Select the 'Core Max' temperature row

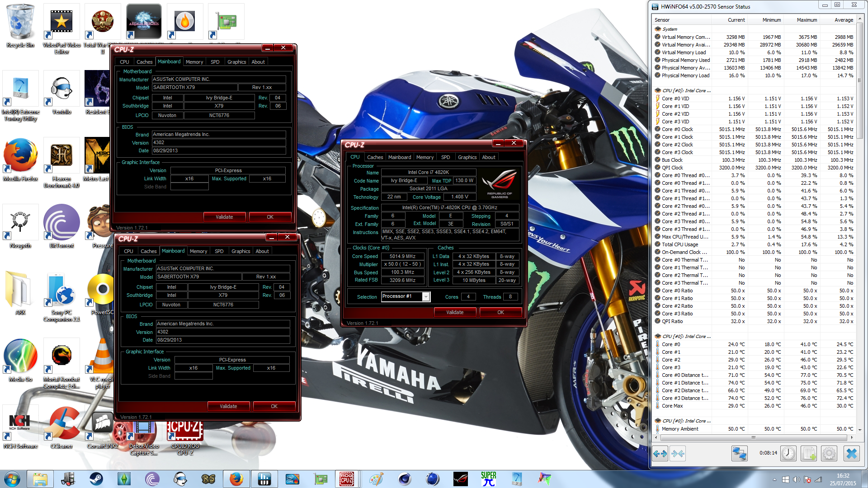754,406
